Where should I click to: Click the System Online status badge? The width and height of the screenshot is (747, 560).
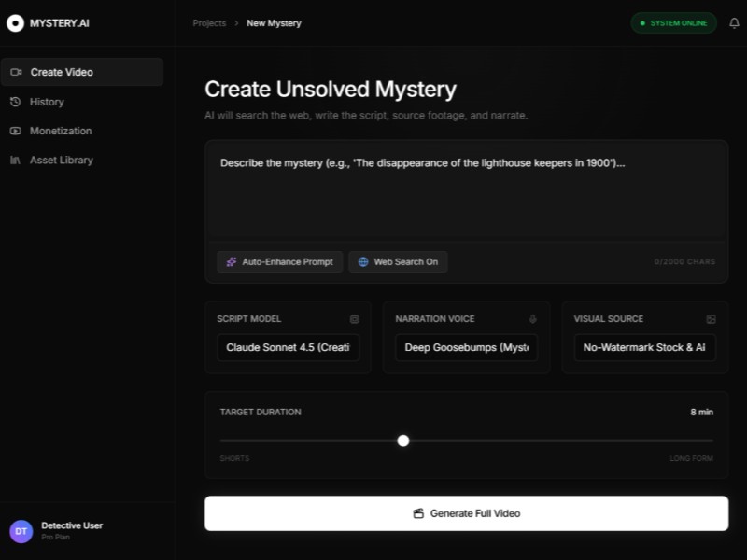point(673,23)
